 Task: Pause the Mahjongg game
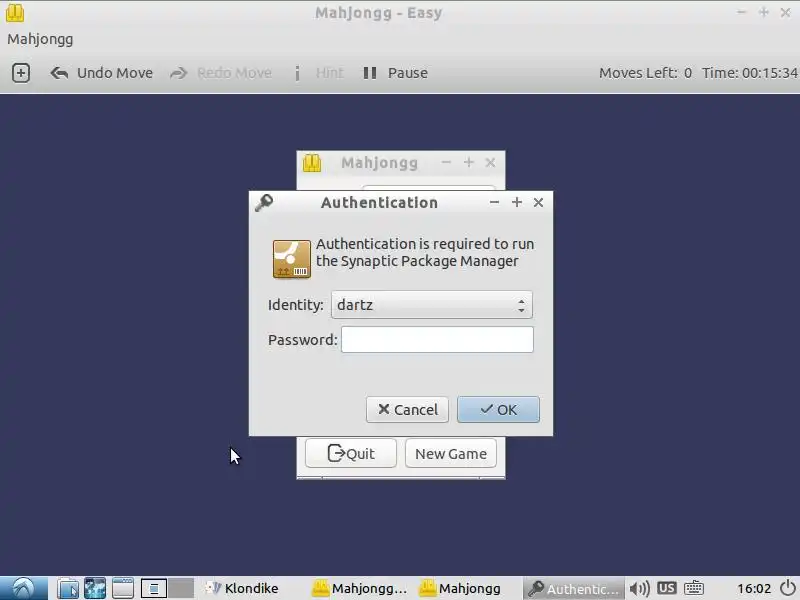click(395, 73)
